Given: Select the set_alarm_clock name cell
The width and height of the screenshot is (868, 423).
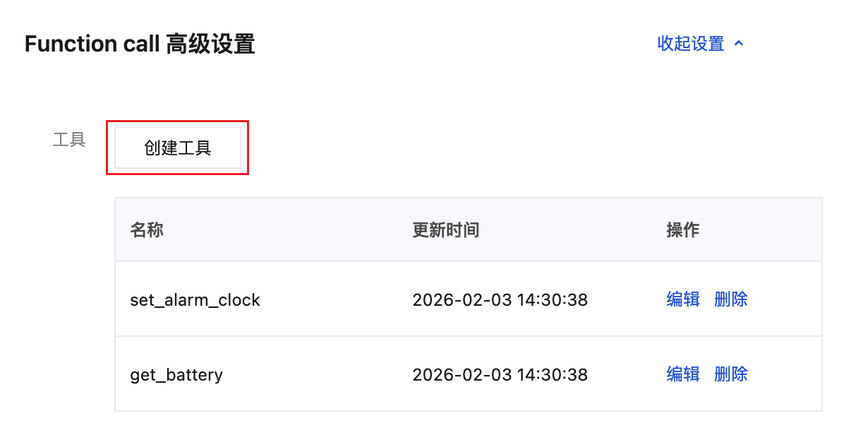Looking at the screenshot, I should [x=195, y=300].
